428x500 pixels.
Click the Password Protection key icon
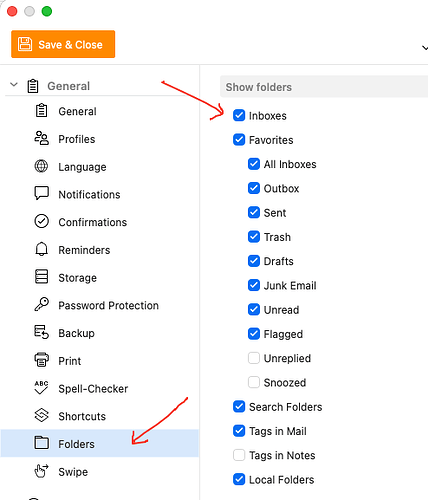41,304
